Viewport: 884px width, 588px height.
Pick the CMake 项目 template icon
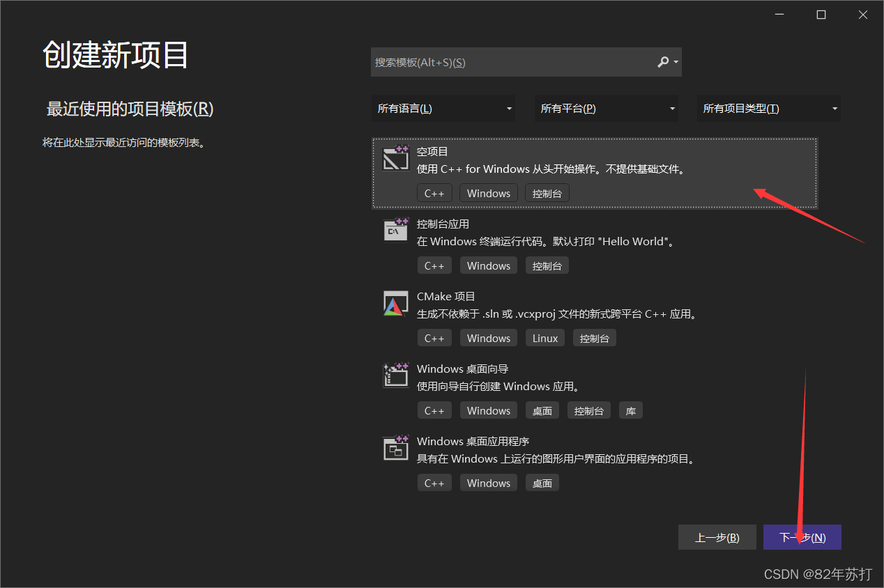[395, 304]
